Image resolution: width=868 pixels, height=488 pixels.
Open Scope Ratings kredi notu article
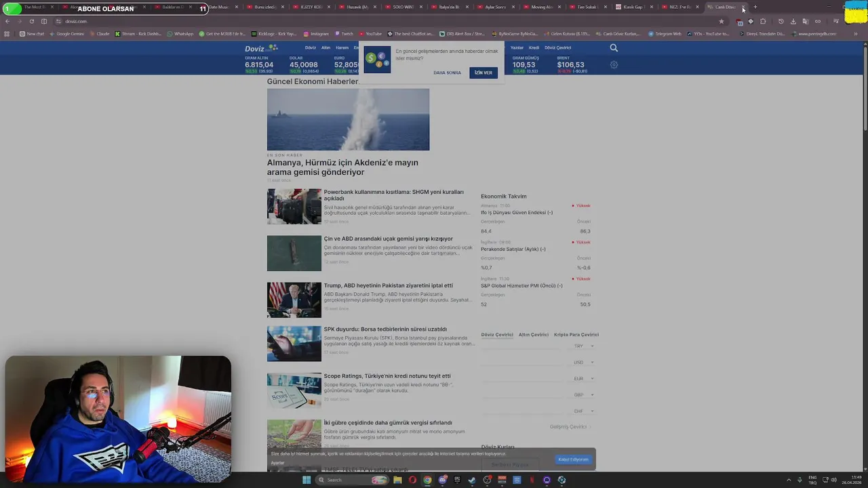tap(387, 376)
